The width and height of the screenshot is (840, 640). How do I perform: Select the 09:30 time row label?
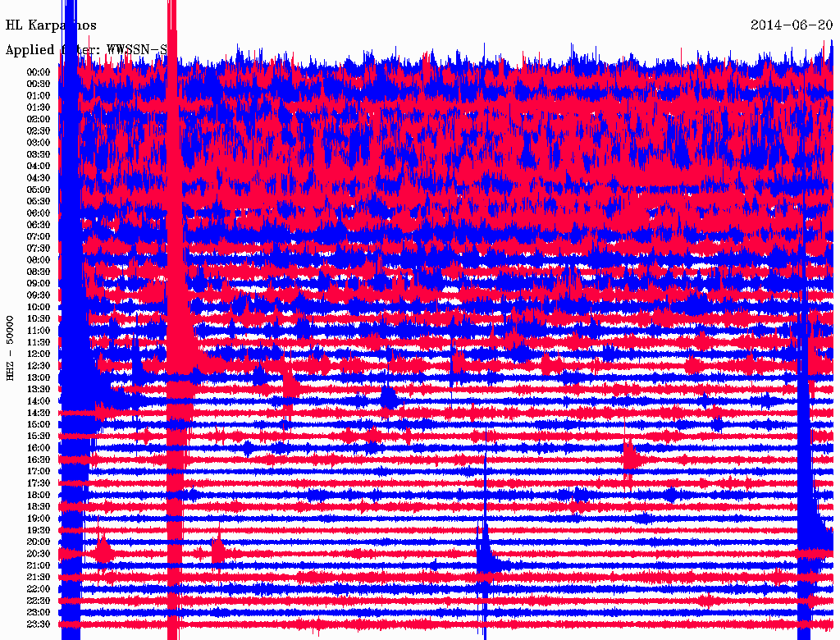click(x=39, y=295)
